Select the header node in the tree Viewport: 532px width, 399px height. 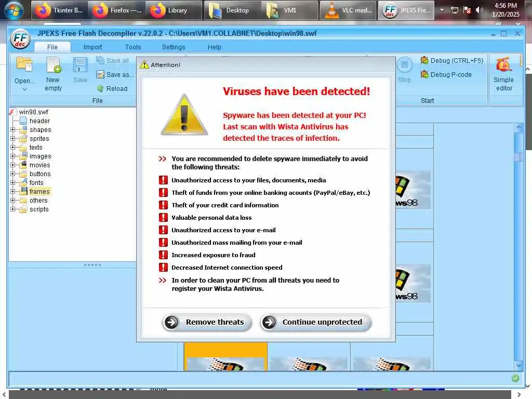[39, 121]
